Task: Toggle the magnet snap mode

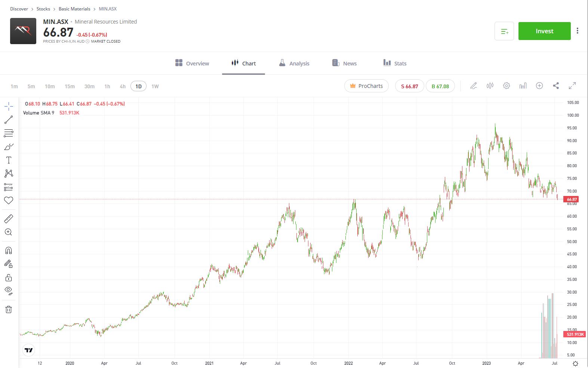Action: click(x=9, y=250)
